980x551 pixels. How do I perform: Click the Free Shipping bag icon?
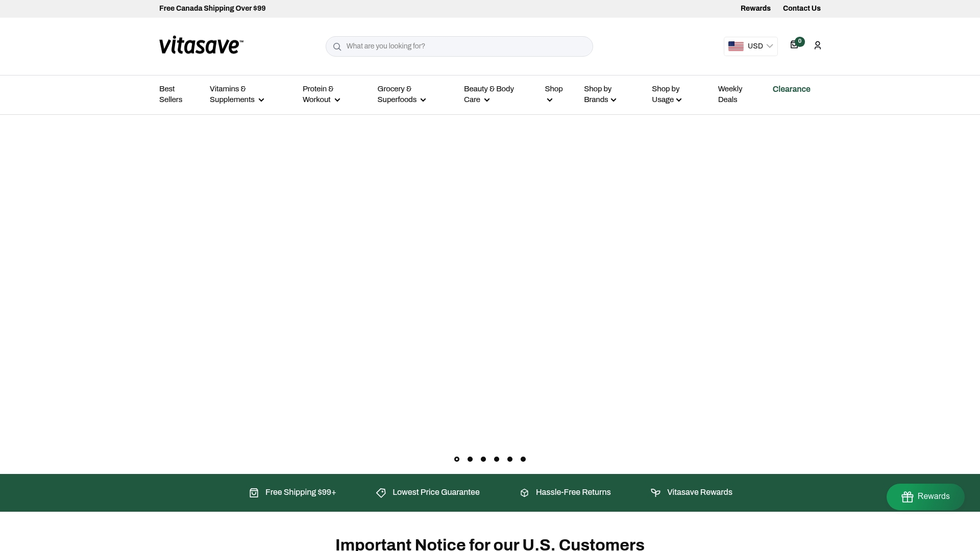pyautogui.click(x=254, y=492)
